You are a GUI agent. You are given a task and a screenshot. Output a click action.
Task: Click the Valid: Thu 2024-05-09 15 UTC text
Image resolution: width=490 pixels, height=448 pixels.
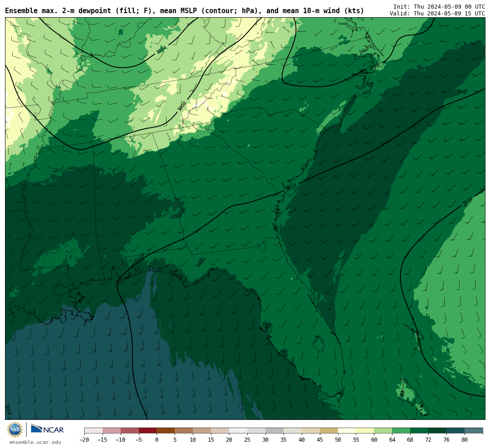pos(437,14)
